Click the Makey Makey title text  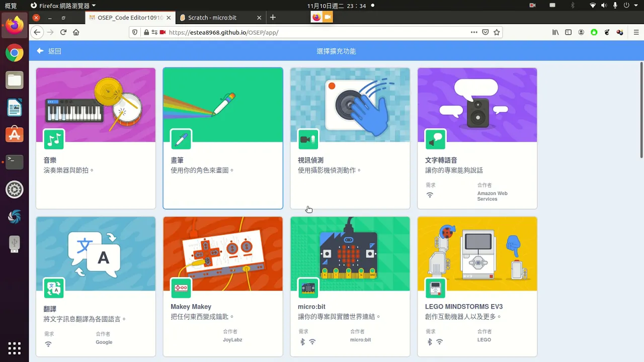click(x=191, y=307)
